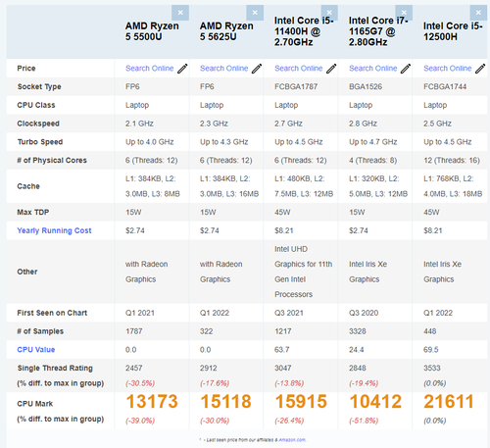Click Intel Core i5-11400H @ 2.70GHz heading

point(304,31)
